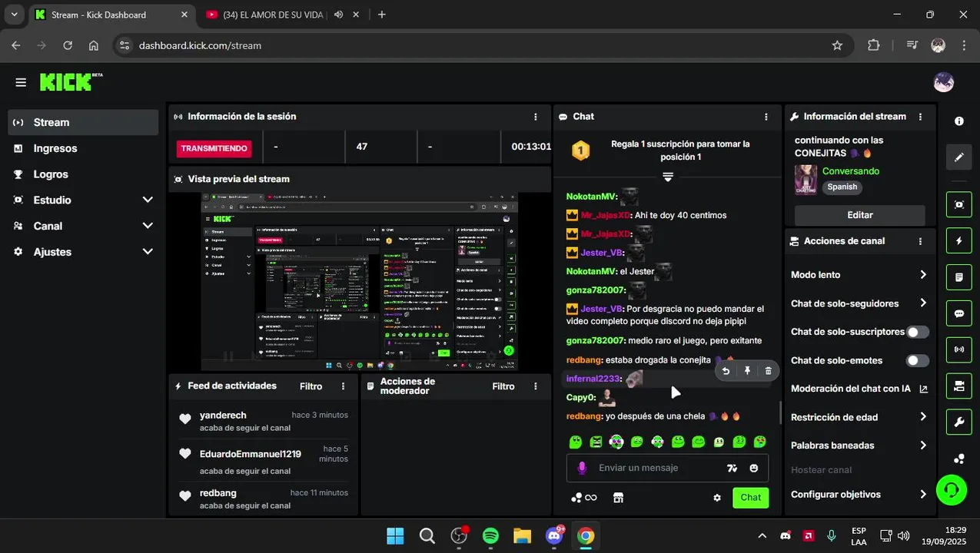Open the shop icon below chat input
Screen dimensions: 980x553
click(x=618, y=498)
